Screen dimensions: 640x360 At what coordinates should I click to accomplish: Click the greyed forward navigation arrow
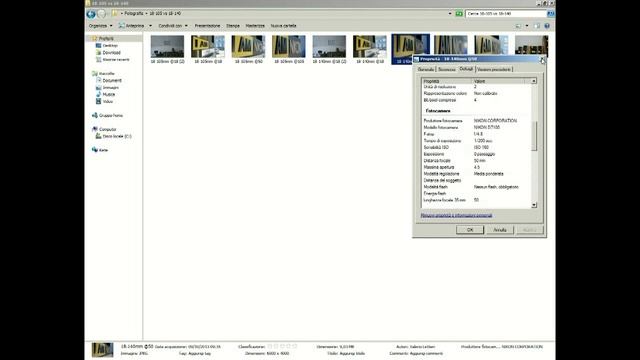pos(102,14)
